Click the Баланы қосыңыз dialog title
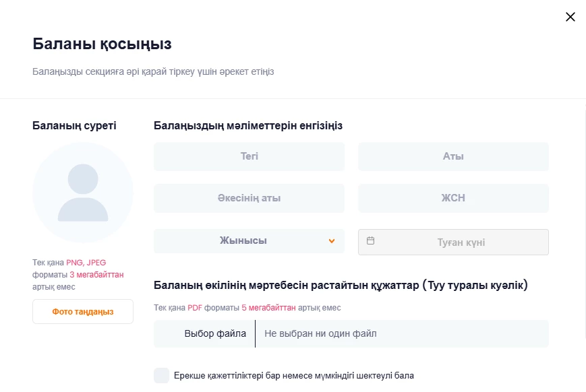Viewport: 586px width, 392px height. tap(102, 44)
